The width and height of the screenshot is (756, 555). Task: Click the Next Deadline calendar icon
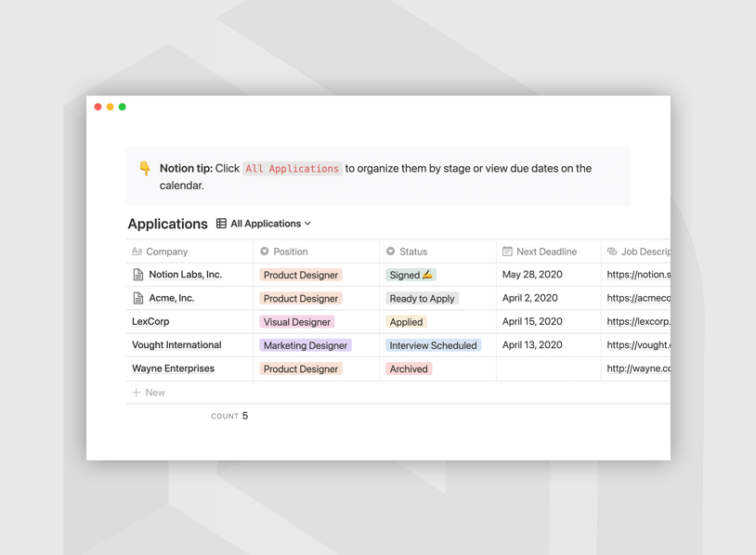(x=507, y=252)
